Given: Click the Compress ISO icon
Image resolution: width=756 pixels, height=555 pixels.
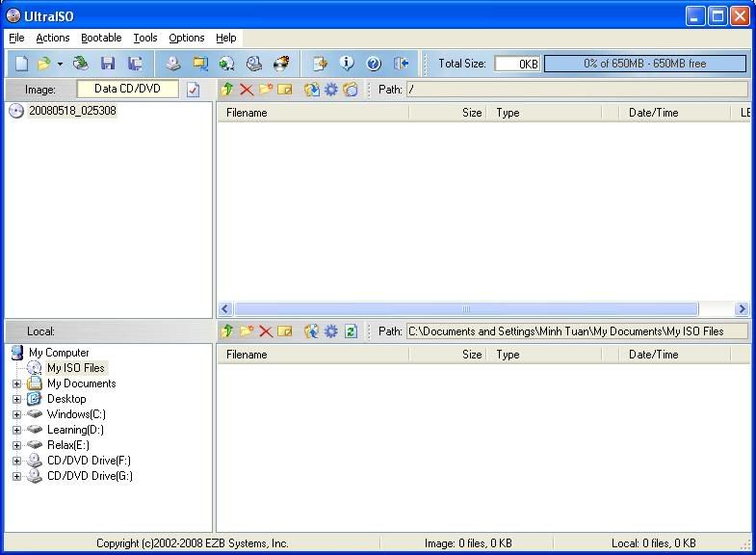Looking at the screenshot, I should [226, 64].
